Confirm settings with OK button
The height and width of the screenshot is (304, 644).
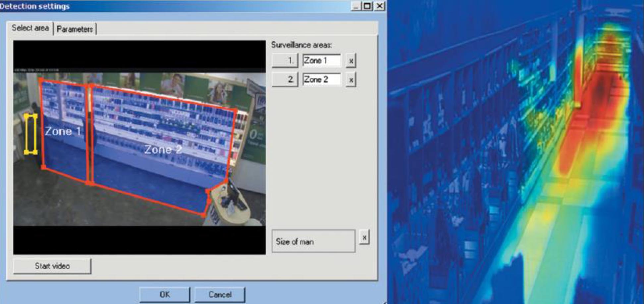(165, 294)
